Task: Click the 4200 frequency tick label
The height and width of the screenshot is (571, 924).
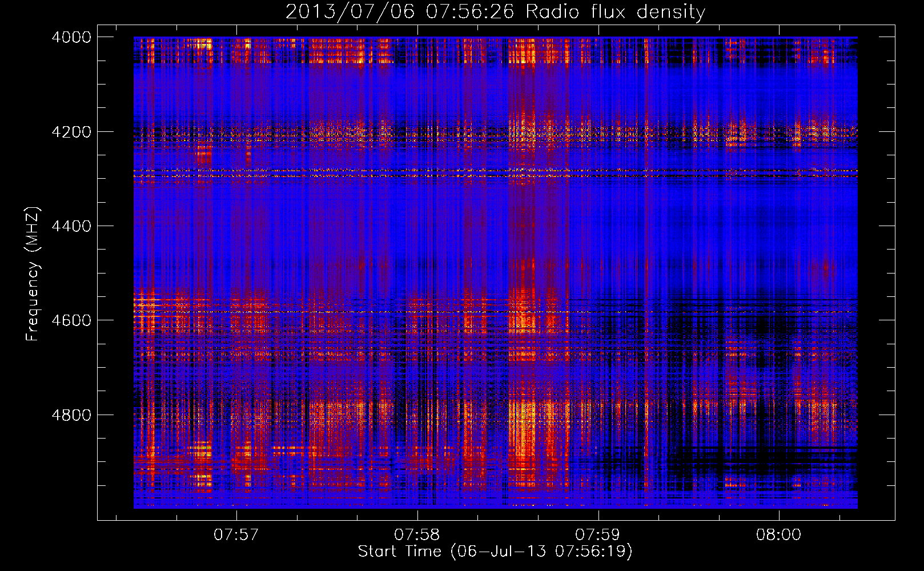Action: (71, 132)
